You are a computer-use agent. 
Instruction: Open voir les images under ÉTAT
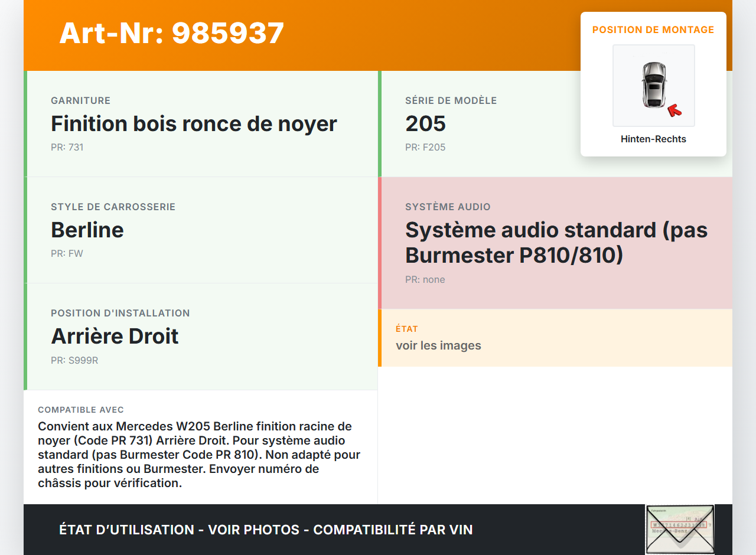438,345
